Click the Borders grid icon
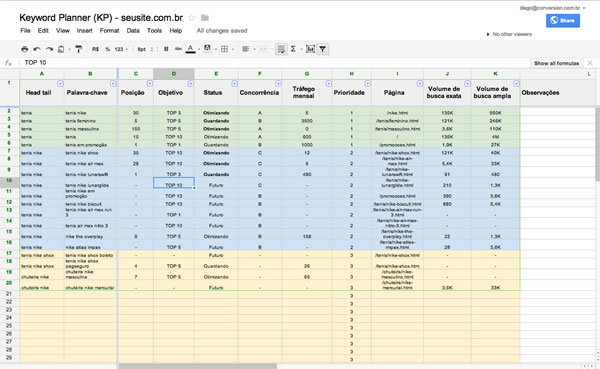This screenshot has height=369, width=600. pos(225,49)
